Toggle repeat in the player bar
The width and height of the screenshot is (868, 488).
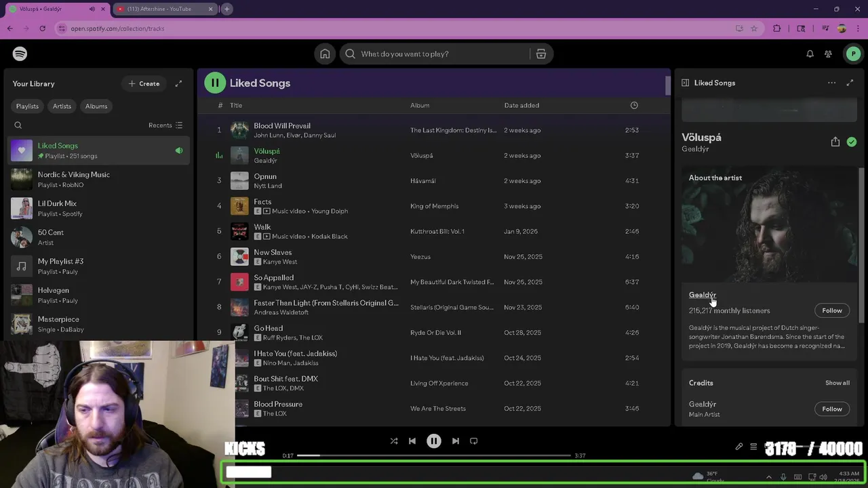click(474, 441)
